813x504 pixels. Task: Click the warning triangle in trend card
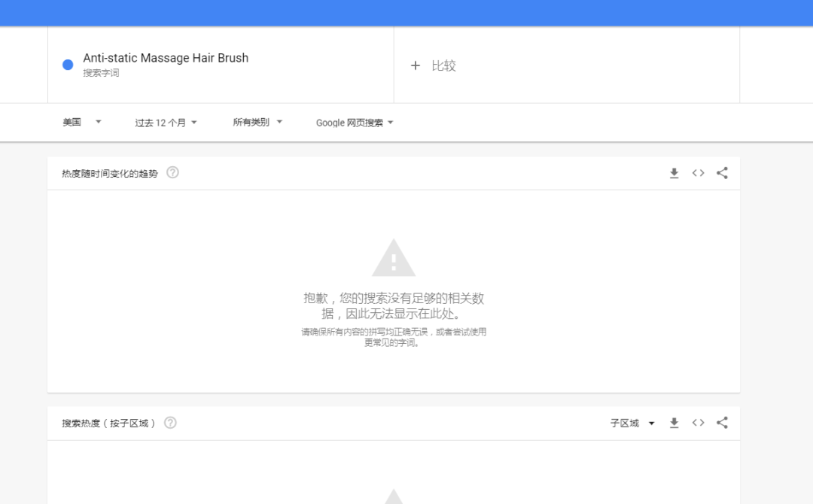(x=394, y=257)
